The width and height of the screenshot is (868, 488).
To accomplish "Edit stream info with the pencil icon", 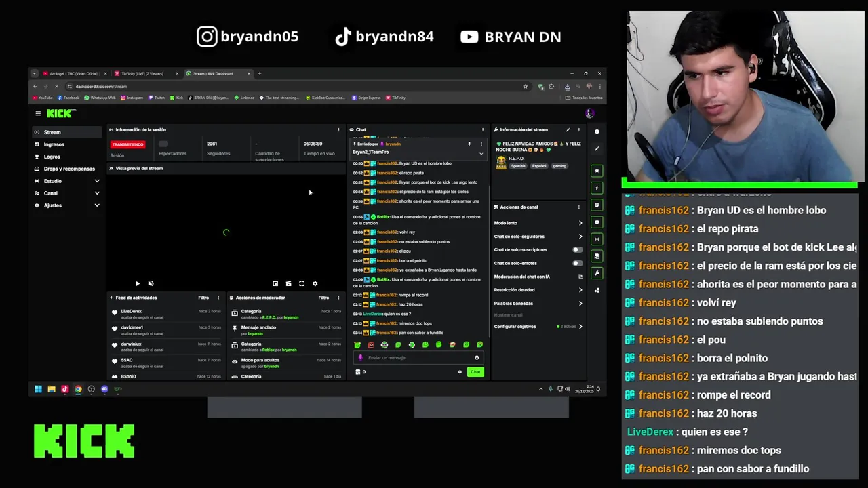I will pyautogui.click(x=568, y=129).
